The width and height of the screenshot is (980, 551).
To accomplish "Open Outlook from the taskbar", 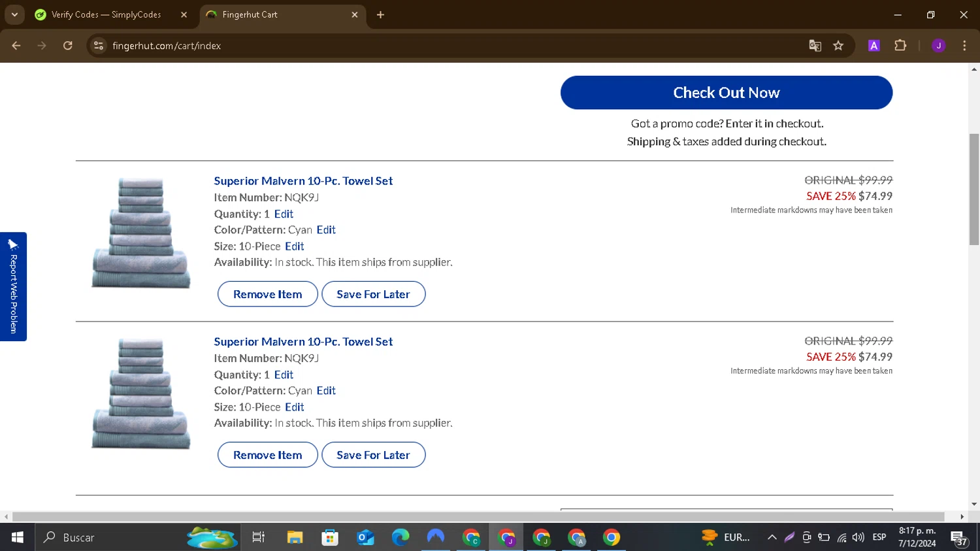I will [x=365, y=537].
